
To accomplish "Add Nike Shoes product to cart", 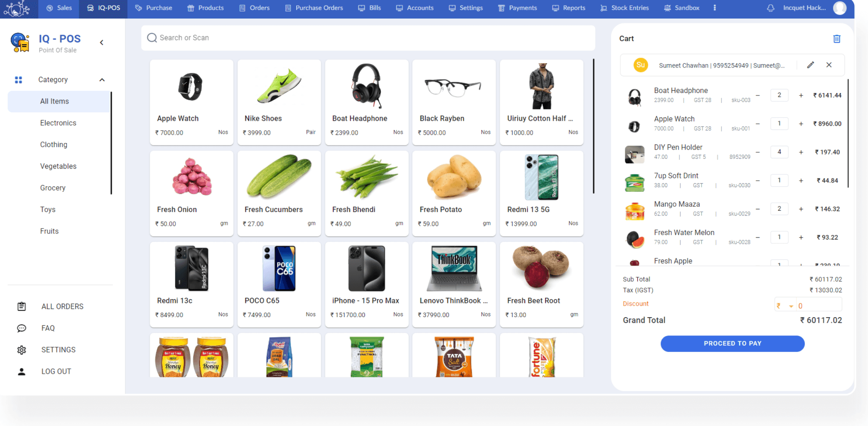I will pos(279,102).
